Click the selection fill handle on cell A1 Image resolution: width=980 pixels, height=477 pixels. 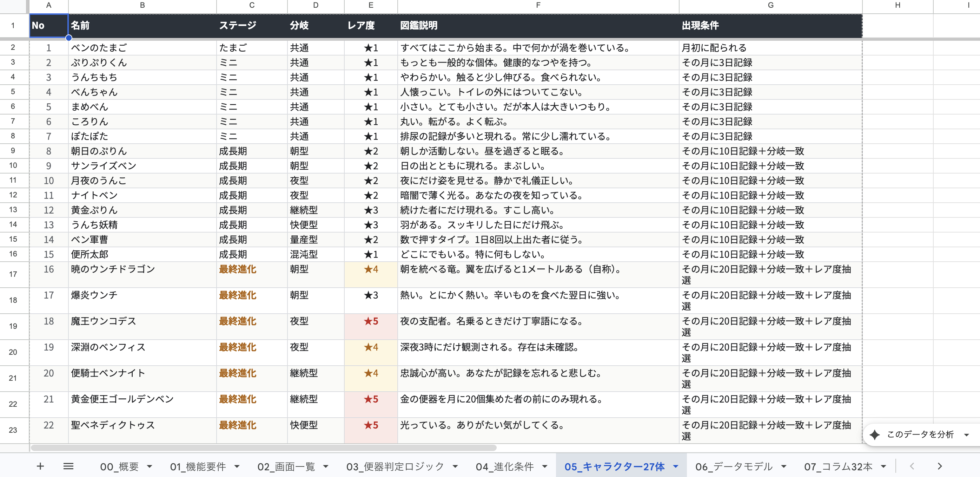(x=68, y=38)
